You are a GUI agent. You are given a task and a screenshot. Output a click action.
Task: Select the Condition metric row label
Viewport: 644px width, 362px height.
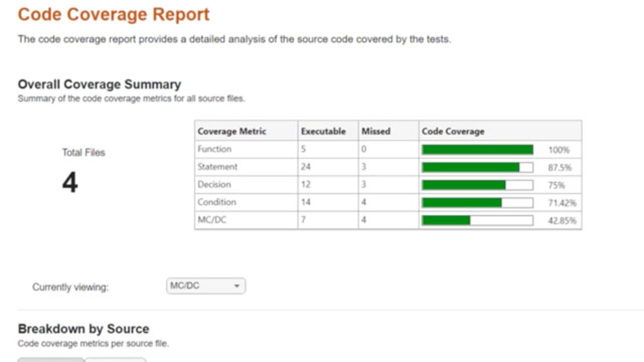point(216,202)
